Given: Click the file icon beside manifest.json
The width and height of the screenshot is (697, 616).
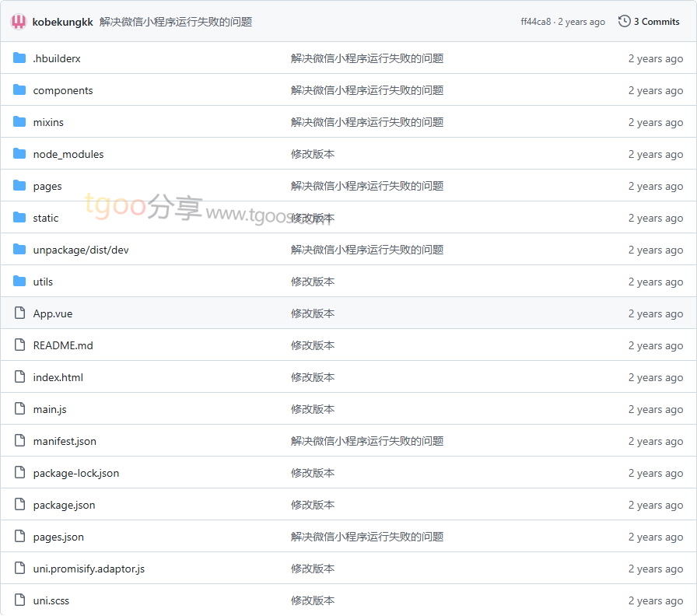Looking at the screenshot, I should click(x=19, y=441).
